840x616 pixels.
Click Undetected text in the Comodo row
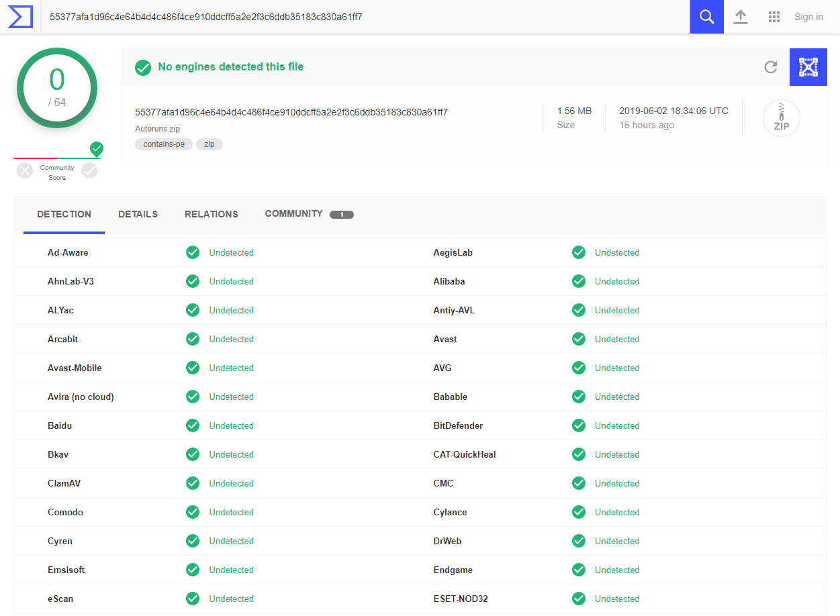pyautogui.click(x=231, y=512)
